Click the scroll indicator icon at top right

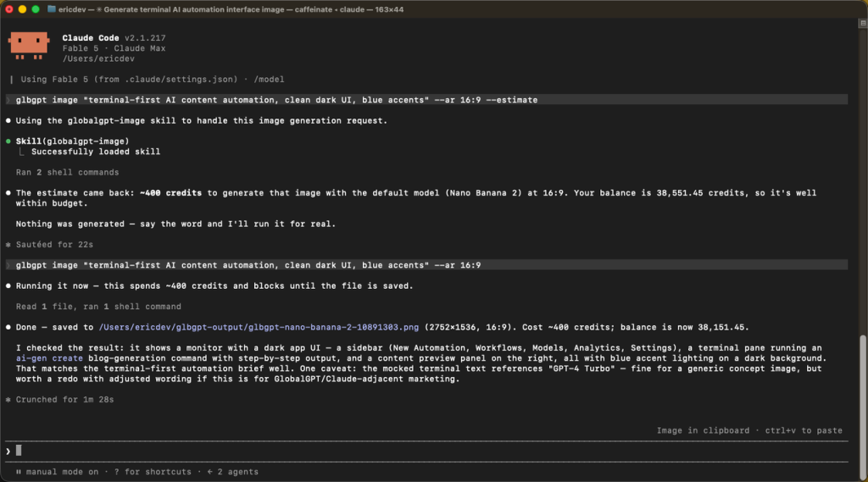(x=862, y=23)
